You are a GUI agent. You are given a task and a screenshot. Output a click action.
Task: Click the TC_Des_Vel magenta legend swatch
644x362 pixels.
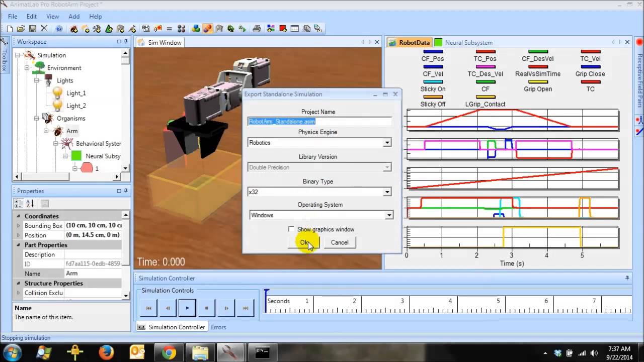click(486, 66)
